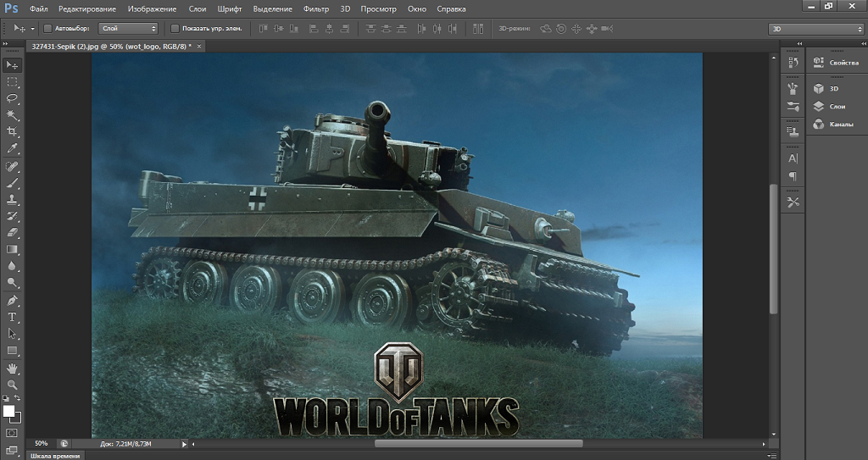This screenshot has width=868, height=460.
Task: Change screen mode button
Action: click(12, 450)
